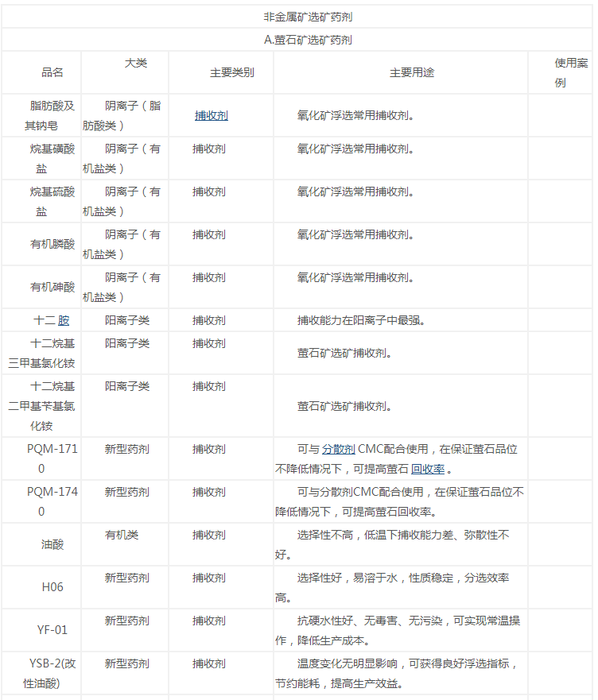Select the YF-01 product name
598x700 pixels.
coord(52,630)
